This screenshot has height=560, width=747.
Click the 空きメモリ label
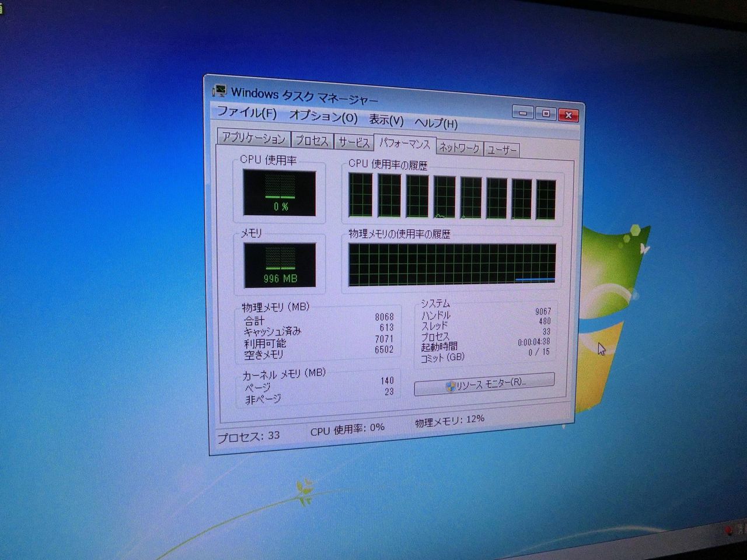264,355
